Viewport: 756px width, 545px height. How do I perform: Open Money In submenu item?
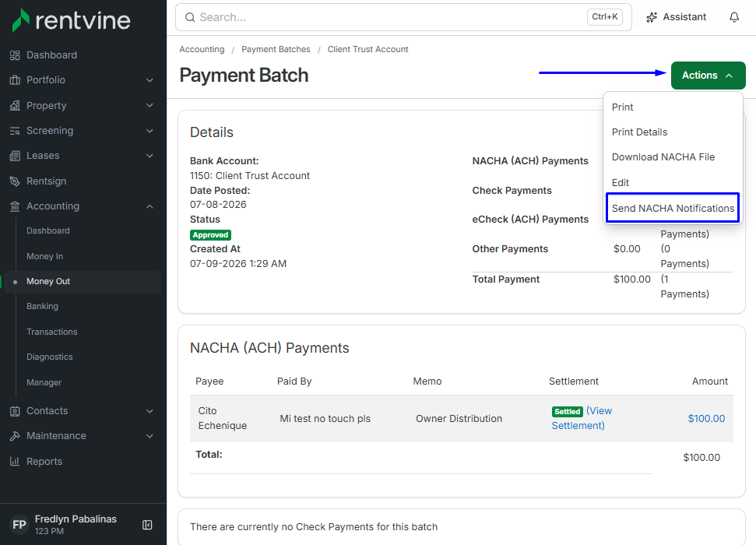coord(45,257)
